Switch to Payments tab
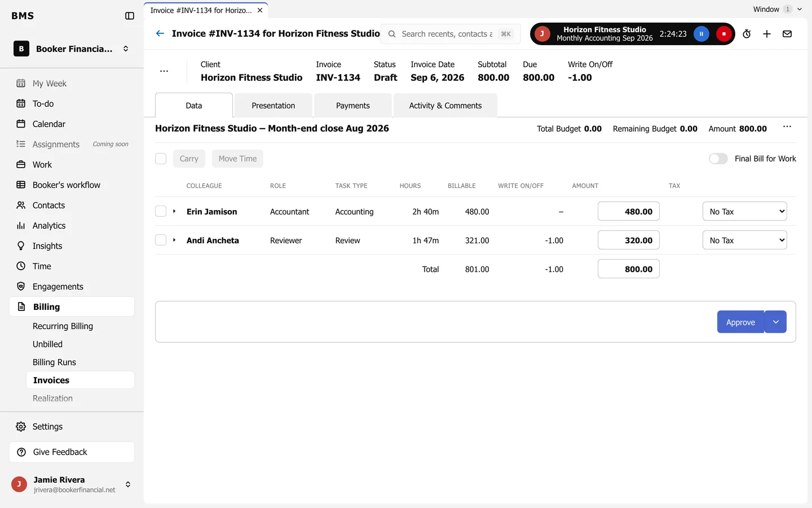The height and width of the screenshot is (508, 812). [353, 106]
